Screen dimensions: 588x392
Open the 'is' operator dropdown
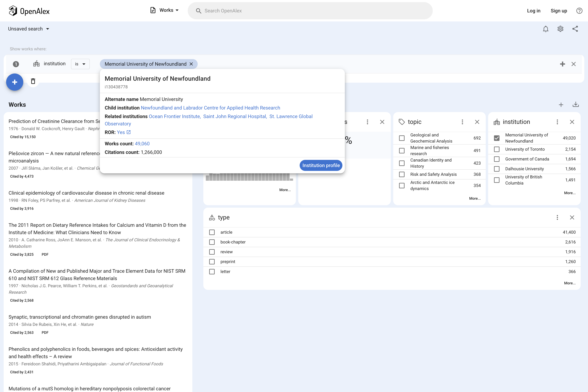(x=80, y=64)
